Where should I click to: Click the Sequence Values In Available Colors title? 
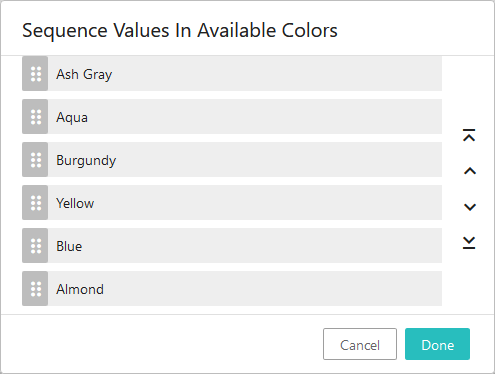180,31
